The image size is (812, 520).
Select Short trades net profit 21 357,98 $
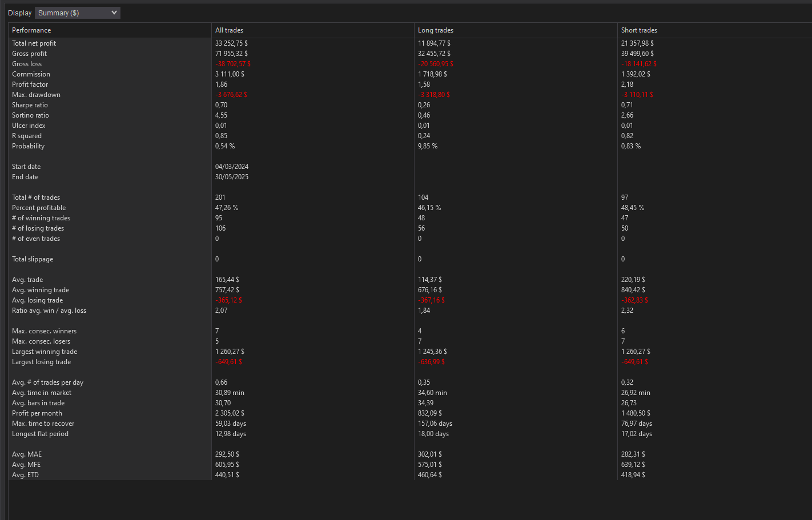tap(637, 43)
